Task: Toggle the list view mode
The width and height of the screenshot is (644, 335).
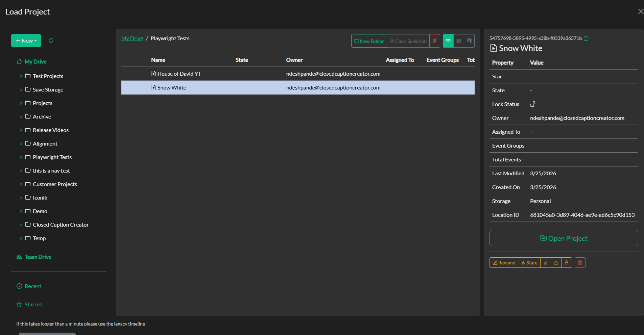Action: (x=448, y=41)
